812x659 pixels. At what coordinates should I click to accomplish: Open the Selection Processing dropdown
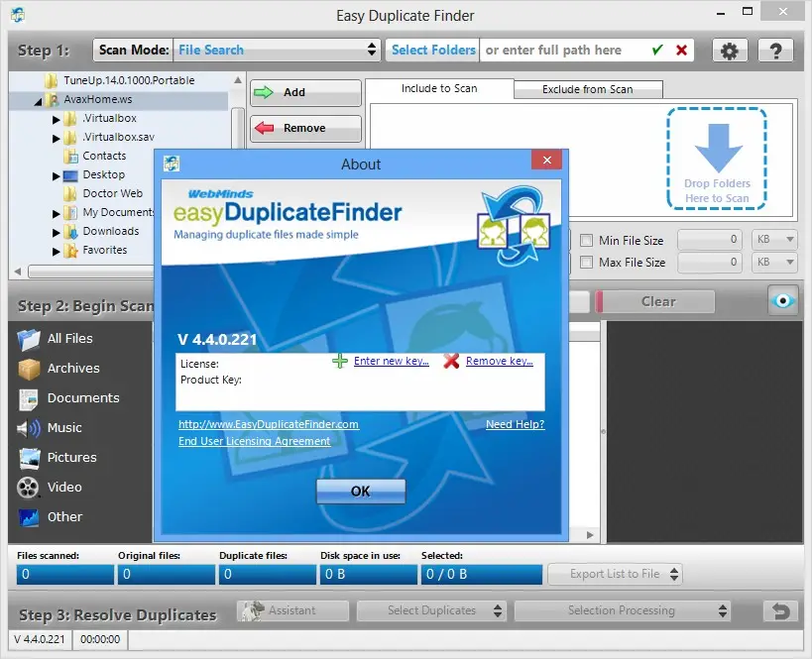(622, 610)
